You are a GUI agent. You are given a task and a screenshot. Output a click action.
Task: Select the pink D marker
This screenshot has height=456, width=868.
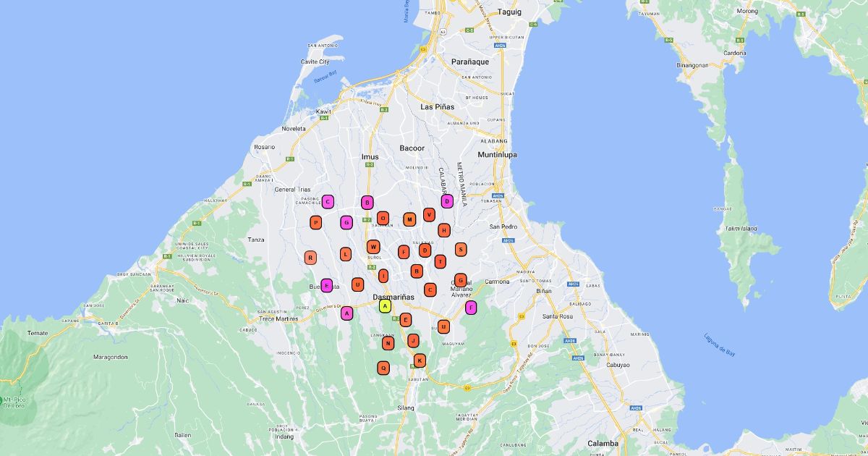tap(447, 201)
